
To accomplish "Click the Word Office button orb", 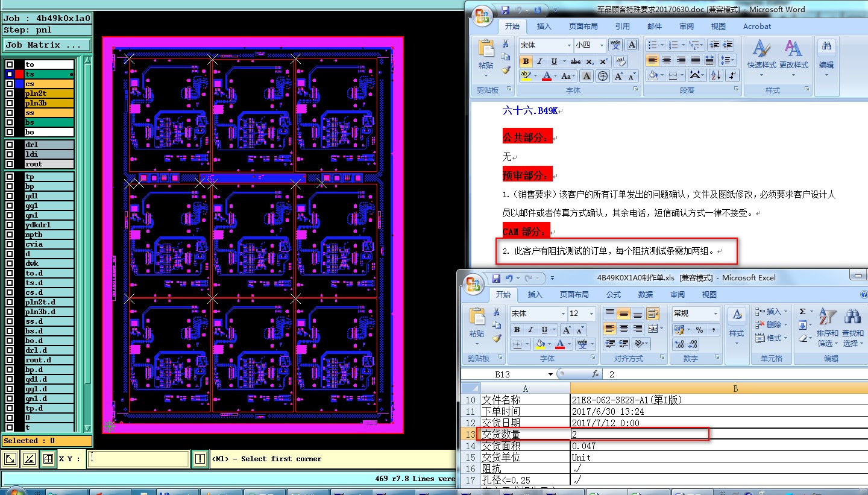I will 482,16.
